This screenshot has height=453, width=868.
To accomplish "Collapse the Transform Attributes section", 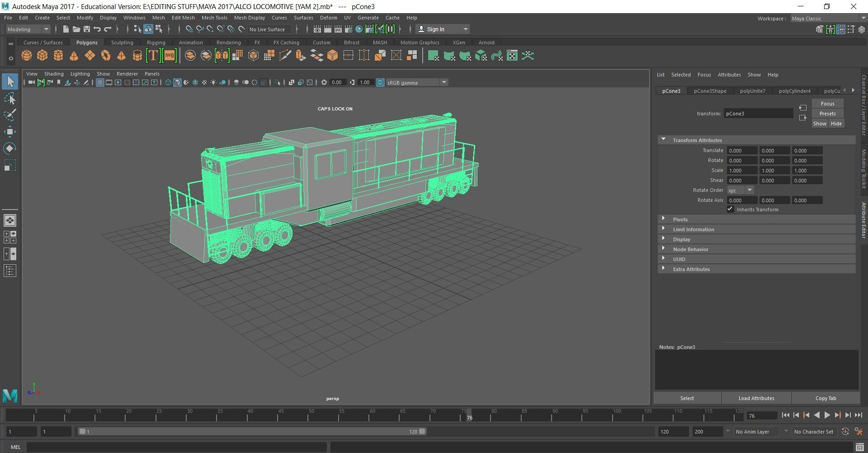I will click(756, 140).
